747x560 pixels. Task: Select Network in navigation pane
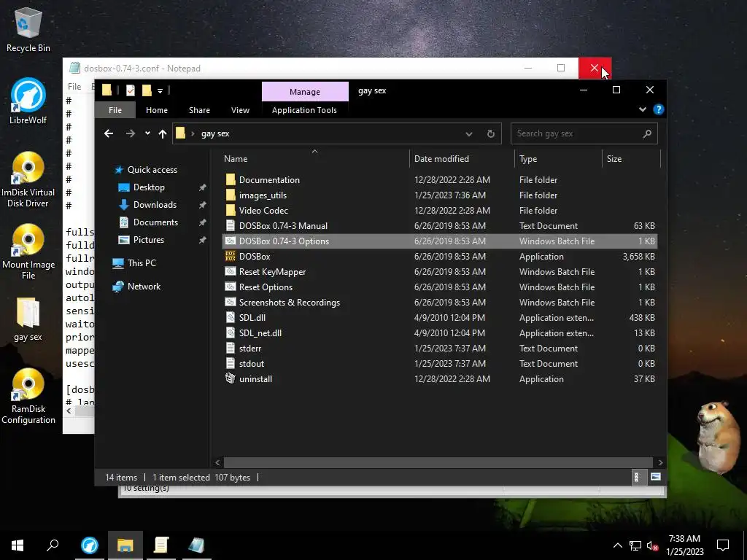[x=144, y=286]
